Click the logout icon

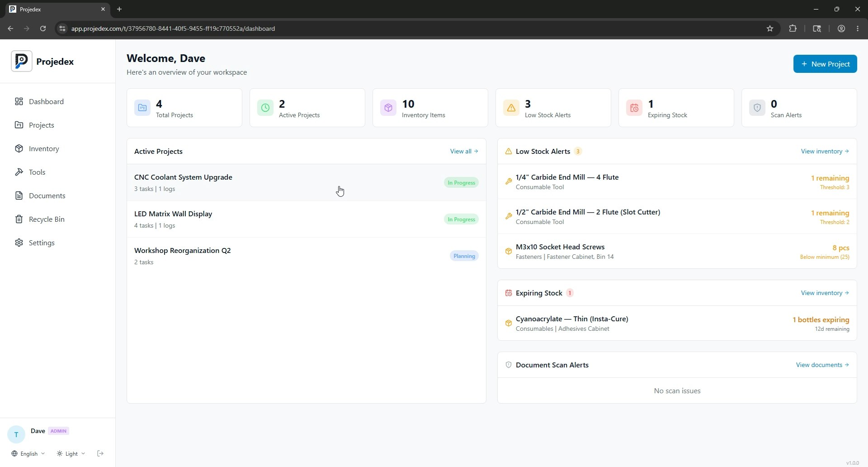pyautogui.click(x=100, y=453)
